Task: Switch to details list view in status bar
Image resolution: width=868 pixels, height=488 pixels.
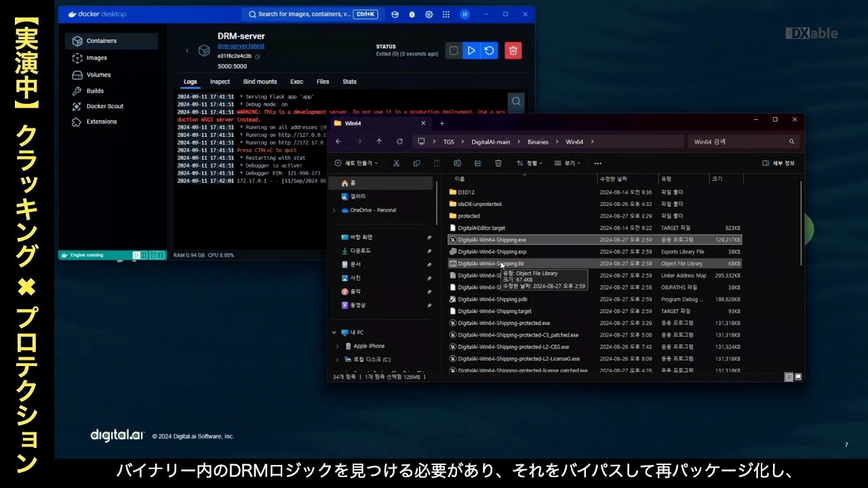Action: [789, 377]
